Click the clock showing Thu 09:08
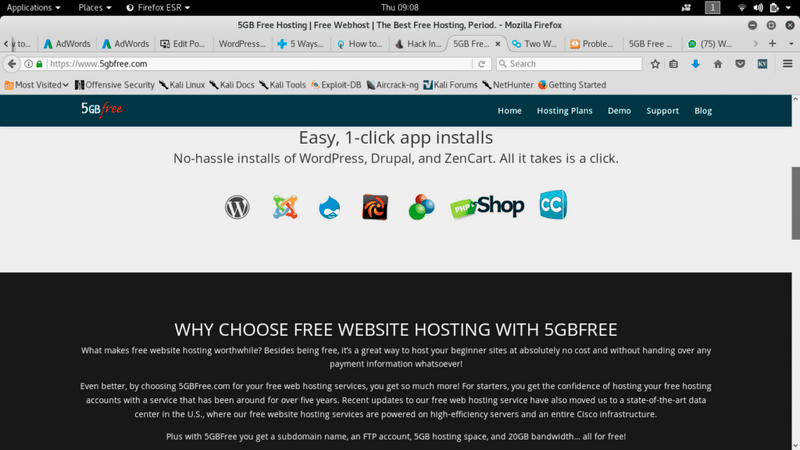The width and height of the screenshot is (800, 450). [400, 8]
